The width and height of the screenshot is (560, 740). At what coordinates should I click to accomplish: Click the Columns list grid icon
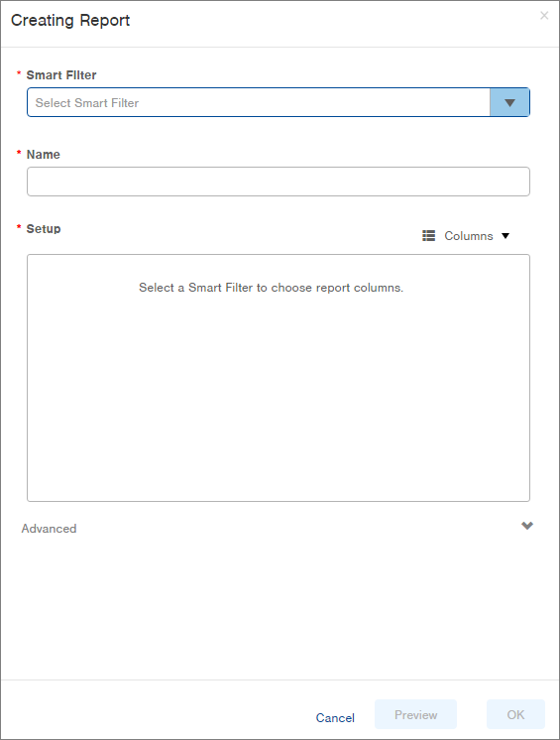428,235
